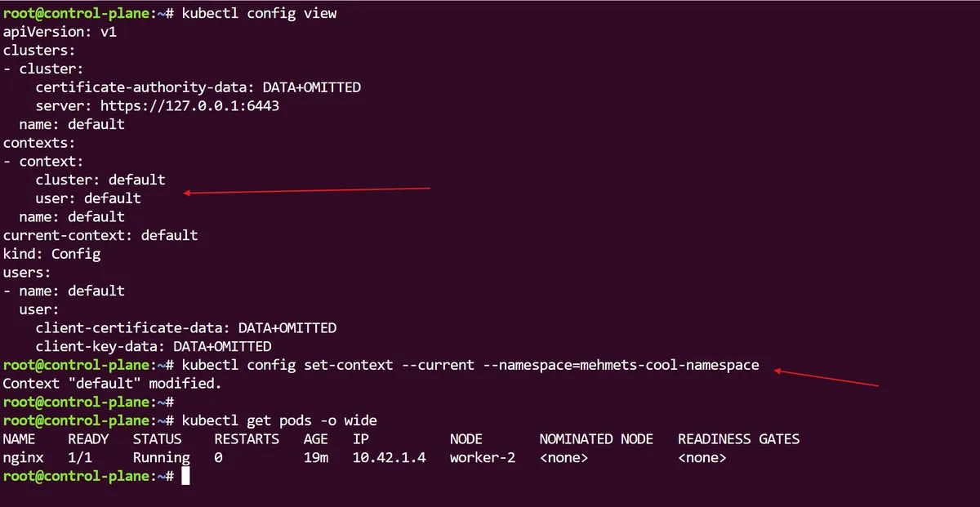Click the nginx pod name
The width and height of the screenshot is (980, 507).
click(x=23, y=457)
